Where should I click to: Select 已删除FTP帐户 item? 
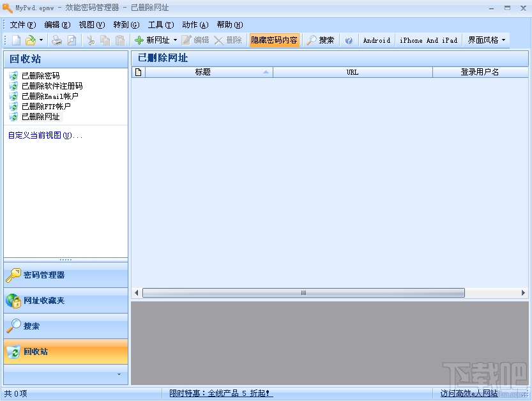click(x=46, y=106)
